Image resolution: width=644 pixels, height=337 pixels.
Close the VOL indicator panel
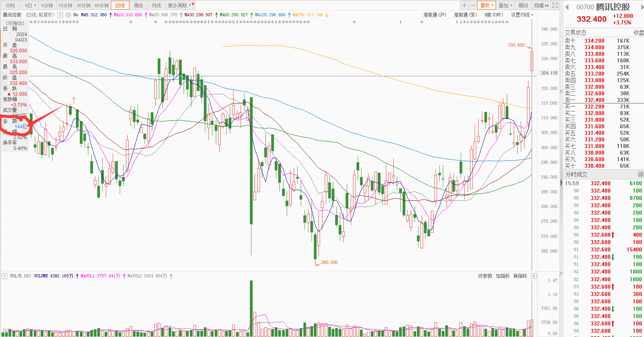(x=534, y=276)
